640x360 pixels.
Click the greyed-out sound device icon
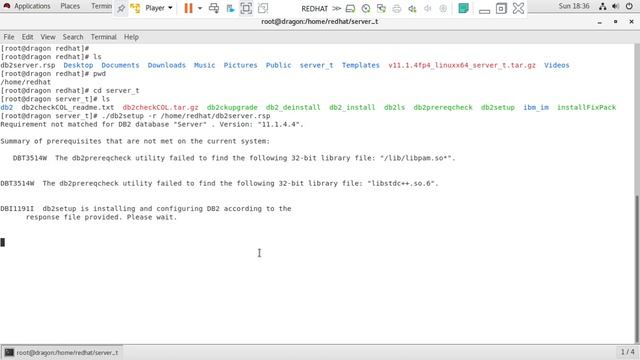coord(427,8)
